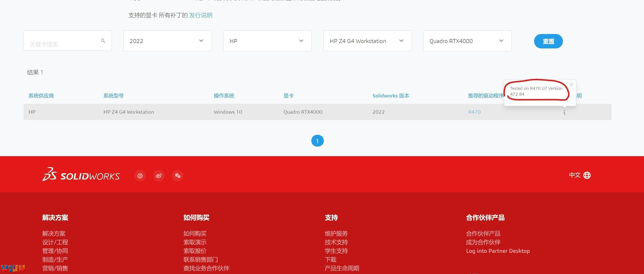Sort by Solidworks 版本 column header

(x=391, y=96)
